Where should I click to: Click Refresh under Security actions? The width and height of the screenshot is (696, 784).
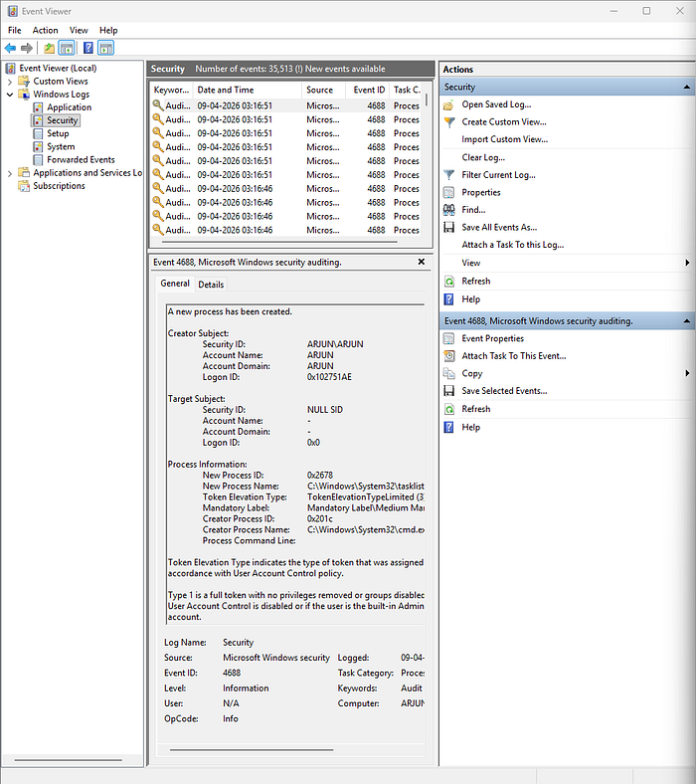tap(475, 282)
